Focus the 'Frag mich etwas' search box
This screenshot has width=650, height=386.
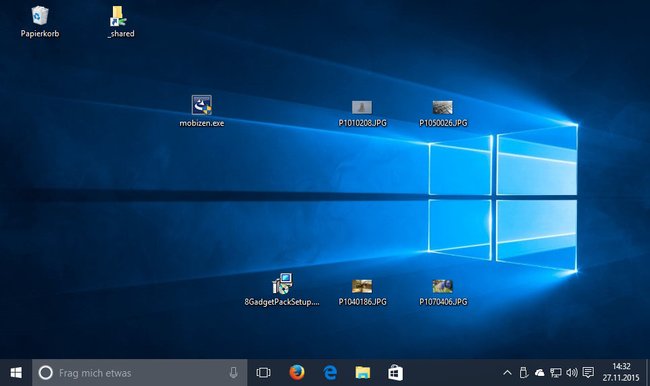coord(140,373)
